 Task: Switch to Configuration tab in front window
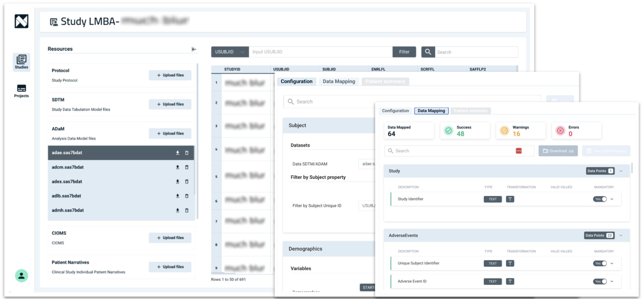pyautogui.click(x=395, y=111)
